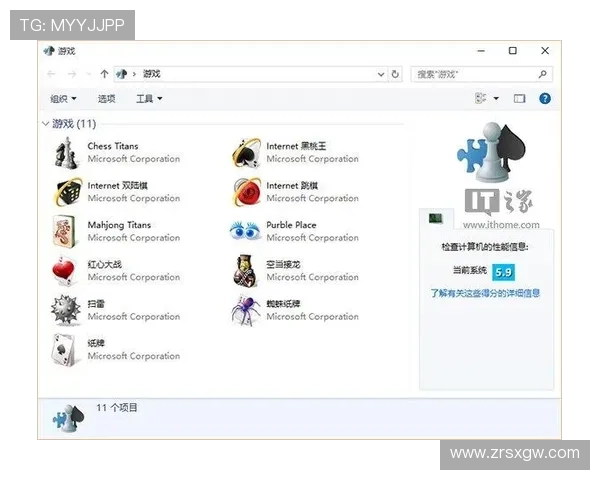Image resolution: width=600 pixels, height=480 pixels.
Task: Click the back navigation arrow
Action: tap(51, 74)
